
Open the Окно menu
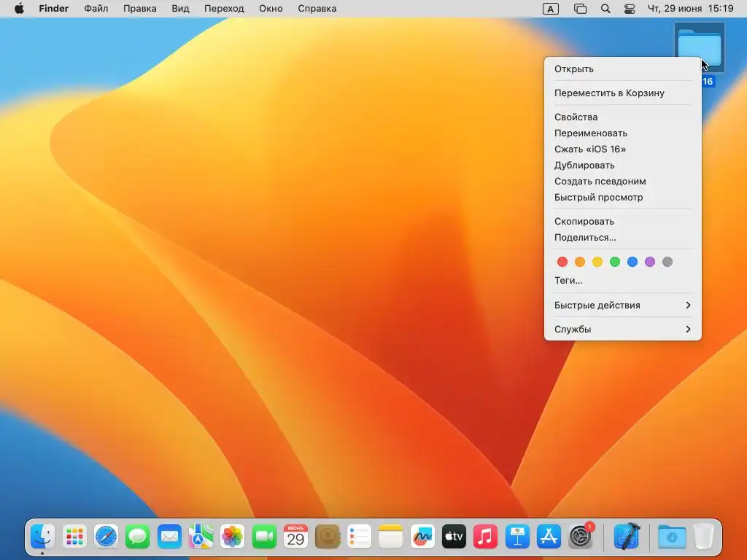(271, 9)
